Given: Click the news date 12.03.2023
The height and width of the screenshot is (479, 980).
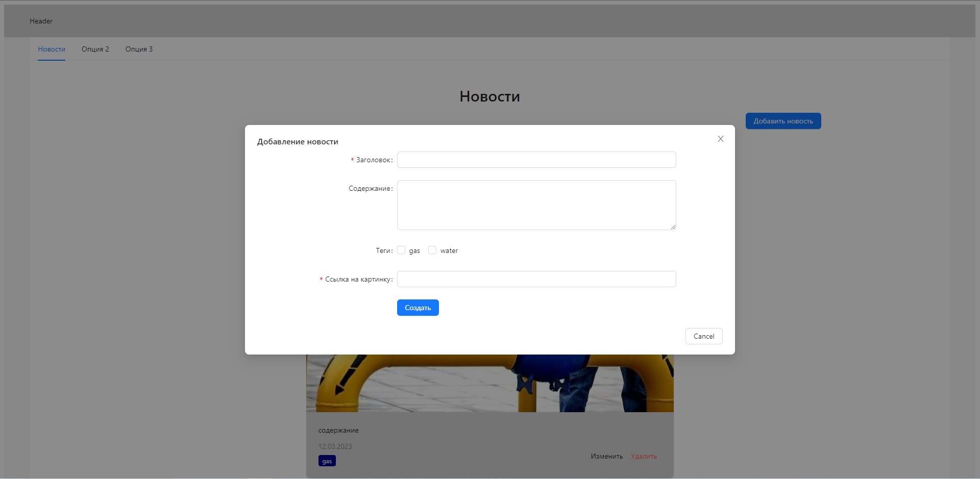Looking at the screenshot, I should click(335, 446).
